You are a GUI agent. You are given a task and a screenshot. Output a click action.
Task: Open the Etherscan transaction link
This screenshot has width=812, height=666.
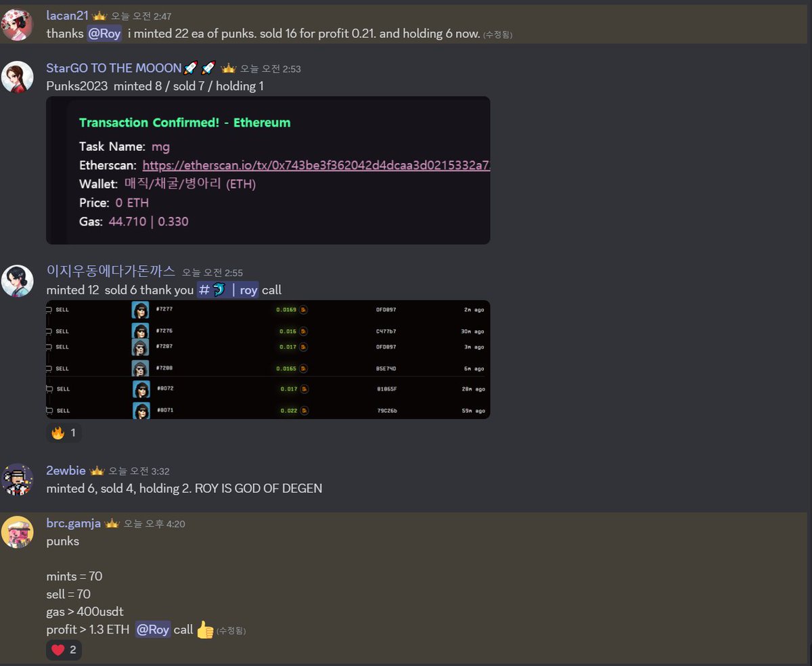(x=316, y=164)
